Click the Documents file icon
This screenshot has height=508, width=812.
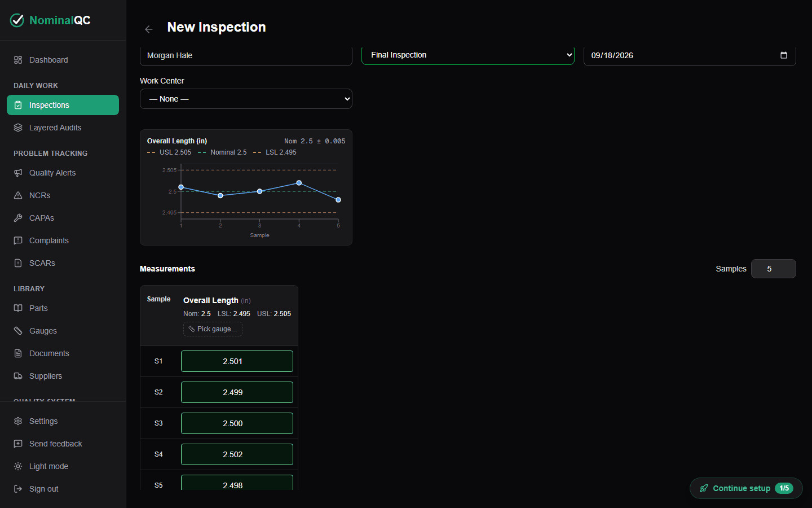pos(18,353)
